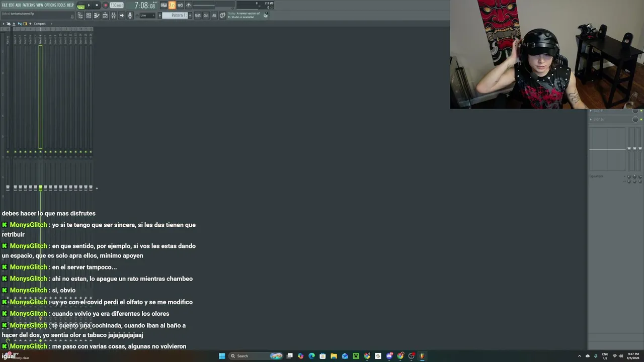Click the taskbar Search box
Viewport: 644px width, 362px height.
(256, 356)
